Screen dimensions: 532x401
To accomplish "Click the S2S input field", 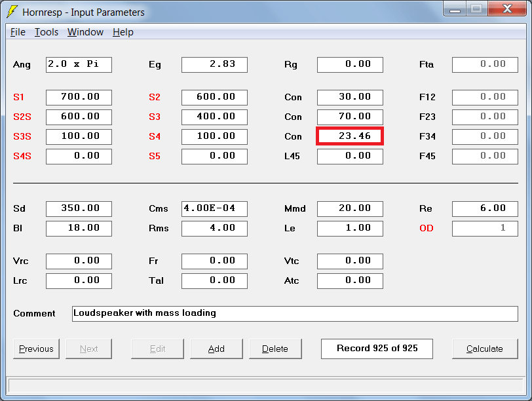I will pyautogui.click(x=79, y=117).
